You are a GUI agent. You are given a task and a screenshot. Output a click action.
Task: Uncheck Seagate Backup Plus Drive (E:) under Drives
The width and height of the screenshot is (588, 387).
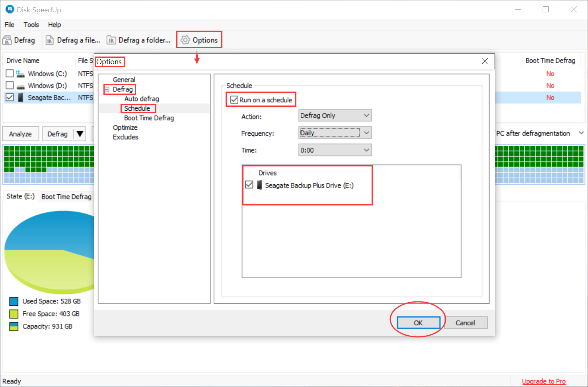249,184
